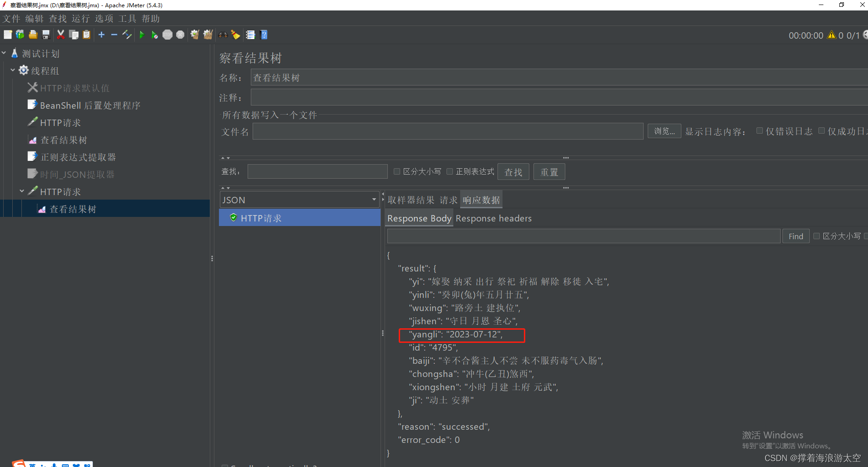Click the blue plus Expand All icon

pos(102,35)
